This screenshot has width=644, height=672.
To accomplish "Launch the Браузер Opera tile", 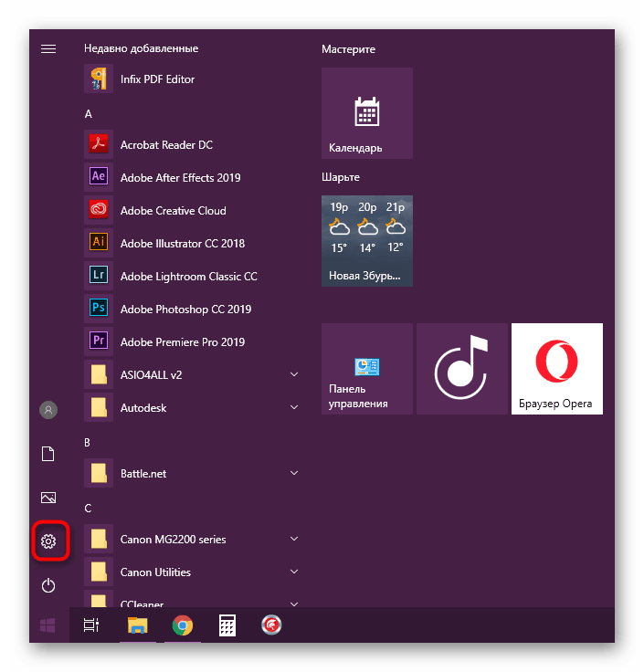I will tap(557, 369).
